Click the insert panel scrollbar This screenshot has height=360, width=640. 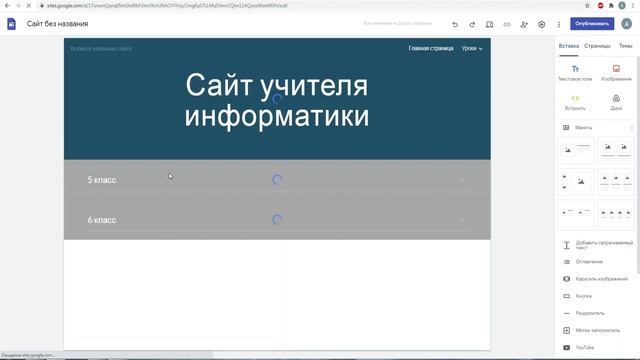coord(638,165)
